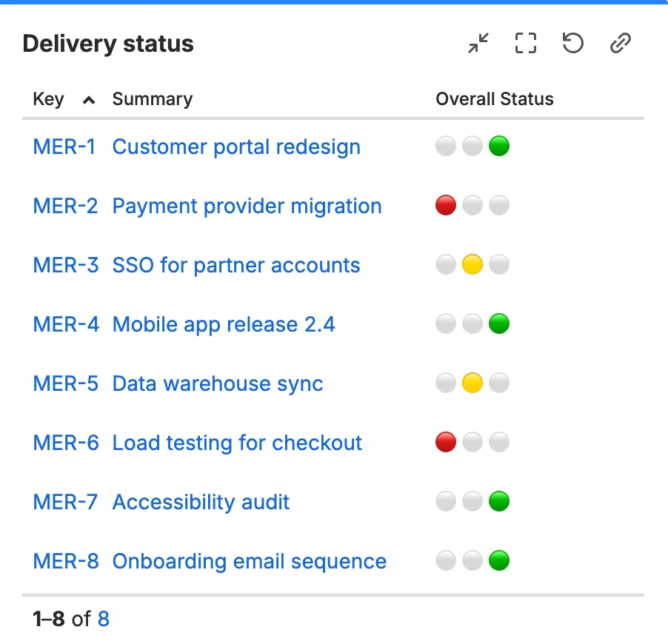Open Load testing for checkout issue

coord(237,443)
